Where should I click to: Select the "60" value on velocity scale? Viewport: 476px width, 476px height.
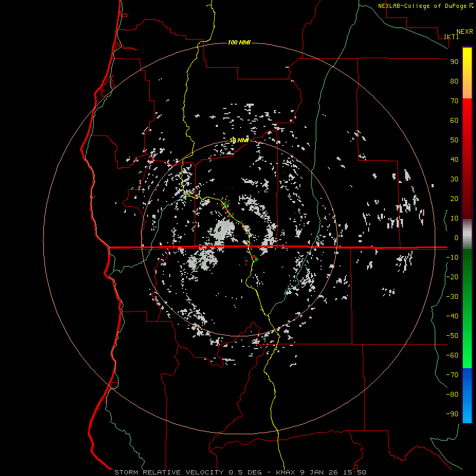(454, 121)
